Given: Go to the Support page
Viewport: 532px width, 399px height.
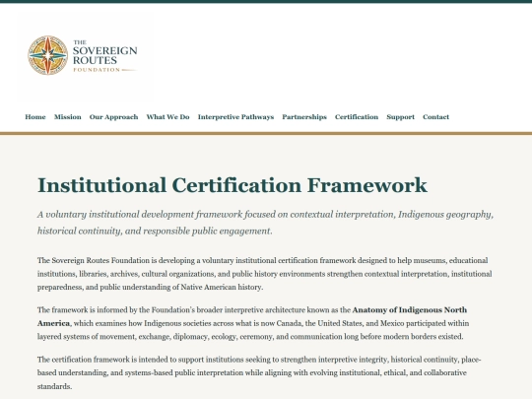Looking at the screenshot, I should [x=400, y=117].
